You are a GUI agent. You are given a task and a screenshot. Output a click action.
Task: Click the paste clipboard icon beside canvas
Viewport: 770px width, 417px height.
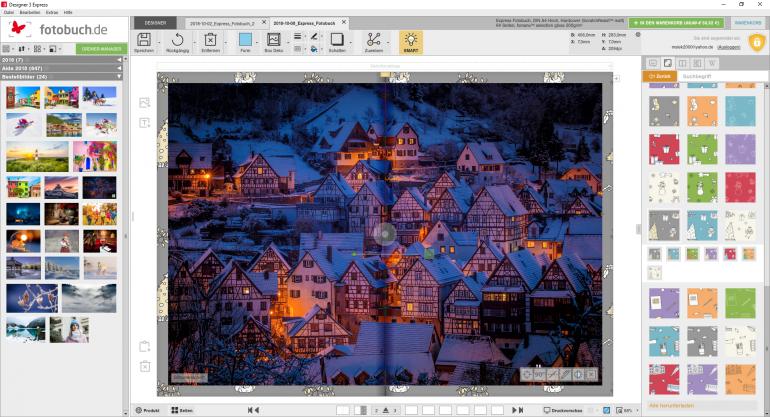coord(144,346)
